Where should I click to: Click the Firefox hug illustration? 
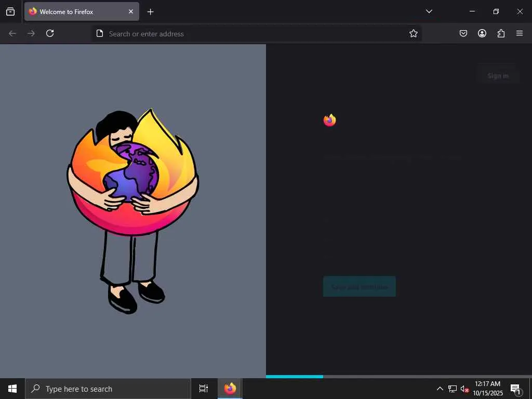(x=132, y=210)
